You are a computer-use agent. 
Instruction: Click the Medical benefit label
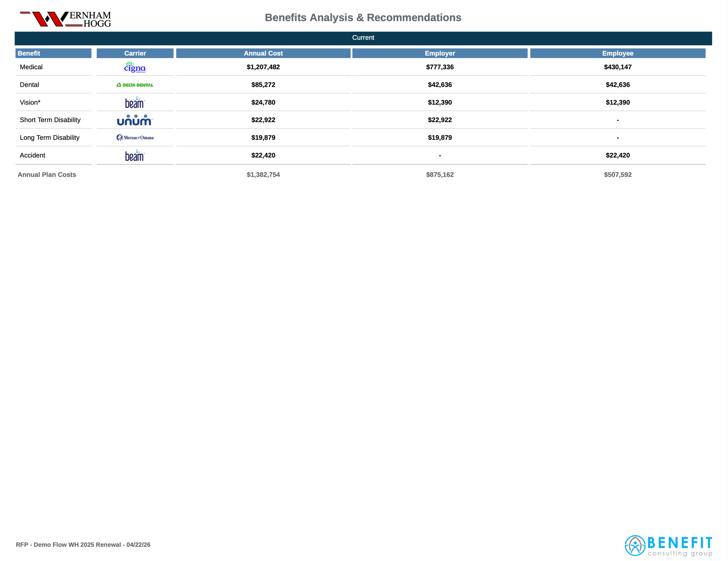point(31,67)
